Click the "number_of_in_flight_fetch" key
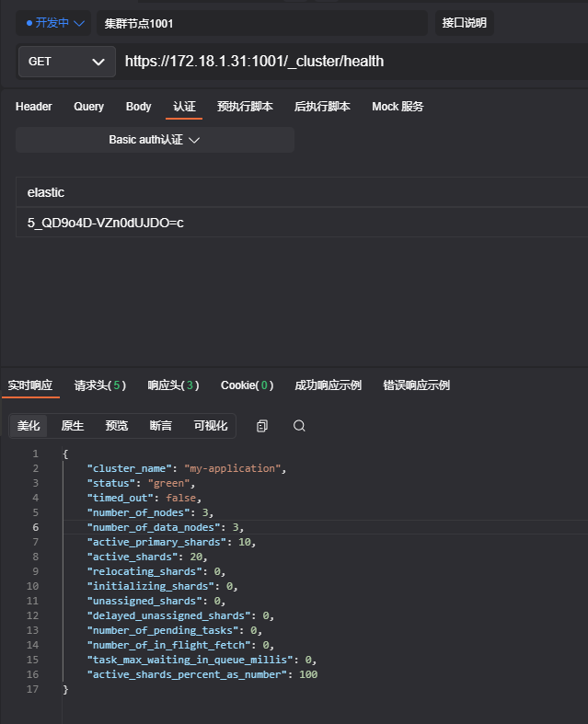 click(x=168, y=645)
